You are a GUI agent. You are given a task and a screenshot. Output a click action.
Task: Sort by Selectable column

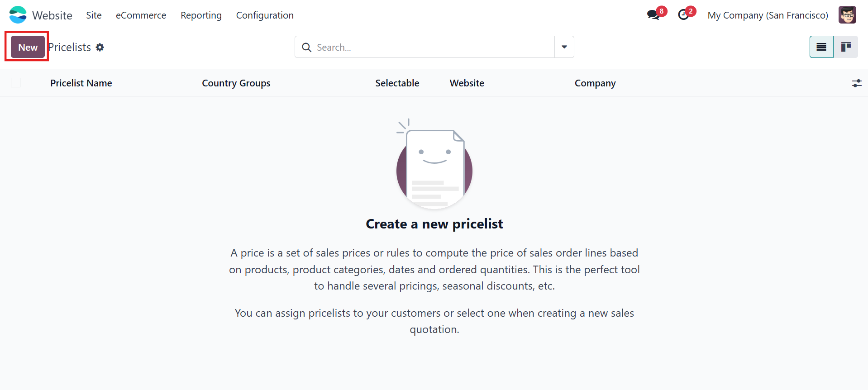[x=397, y=83]
